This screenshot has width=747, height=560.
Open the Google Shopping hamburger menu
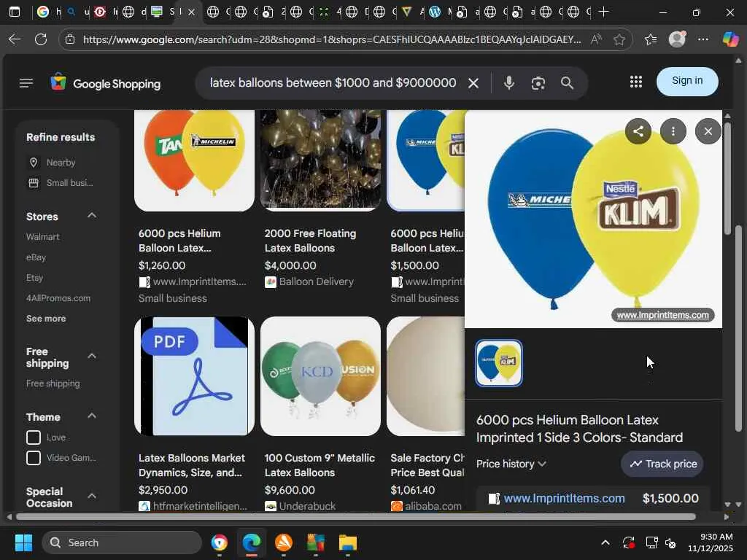[x=26, y=83]
